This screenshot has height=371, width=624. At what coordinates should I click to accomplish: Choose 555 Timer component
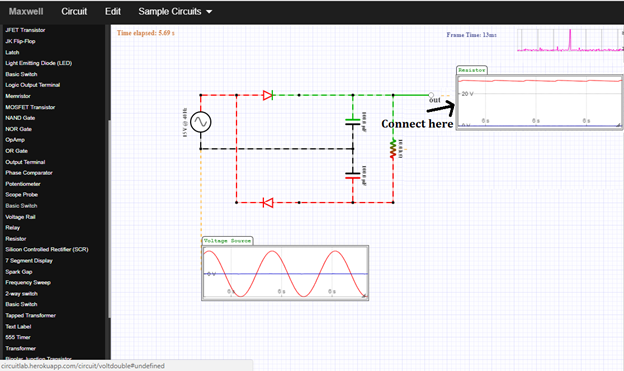click(18, 338)
